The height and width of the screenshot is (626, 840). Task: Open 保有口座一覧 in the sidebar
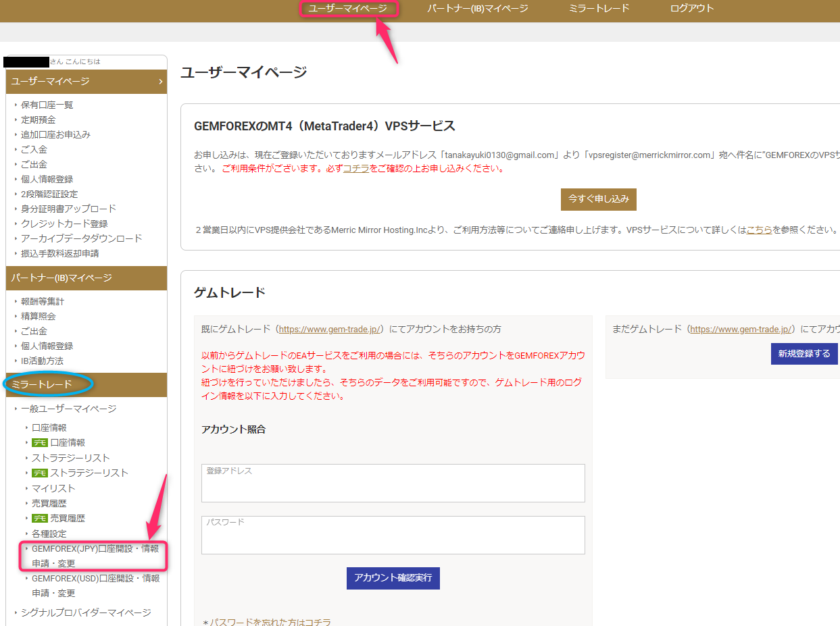pos(47,105)
